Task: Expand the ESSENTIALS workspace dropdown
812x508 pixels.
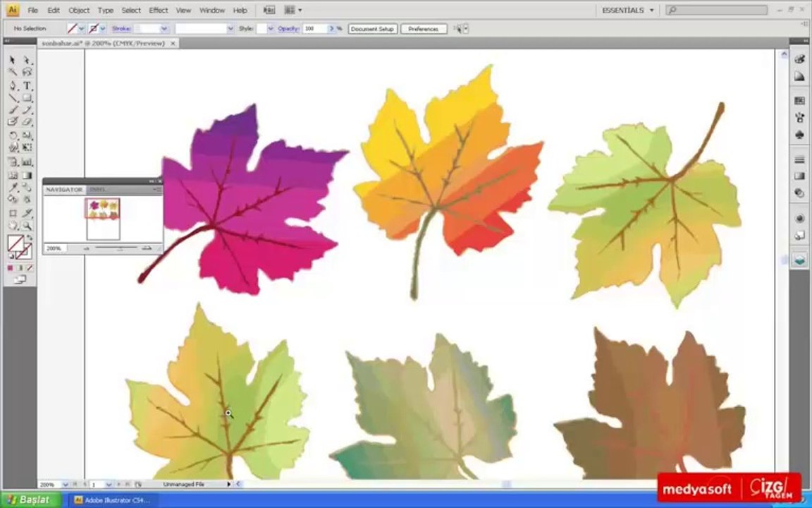Action: click(x=628, y=11)
